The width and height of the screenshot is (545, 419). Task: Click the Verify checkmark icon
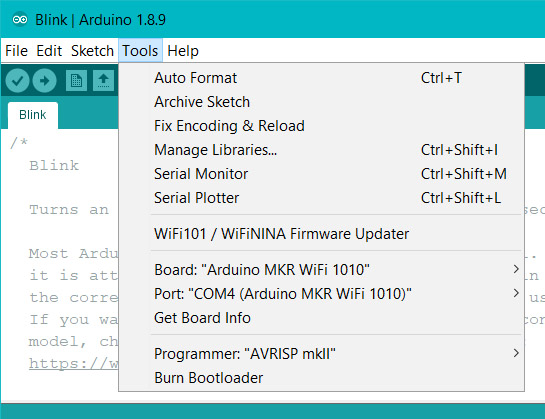click(17, 81)
